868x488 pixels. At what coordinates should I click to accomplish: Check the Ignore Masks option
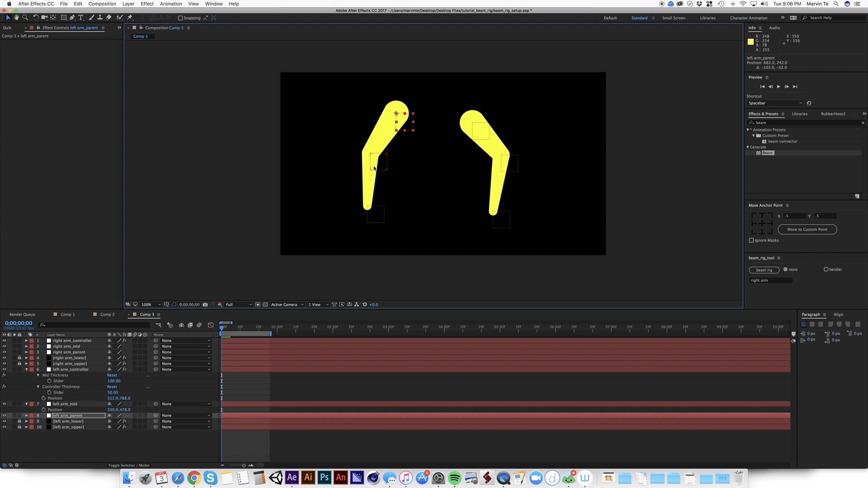coord(751,240)
